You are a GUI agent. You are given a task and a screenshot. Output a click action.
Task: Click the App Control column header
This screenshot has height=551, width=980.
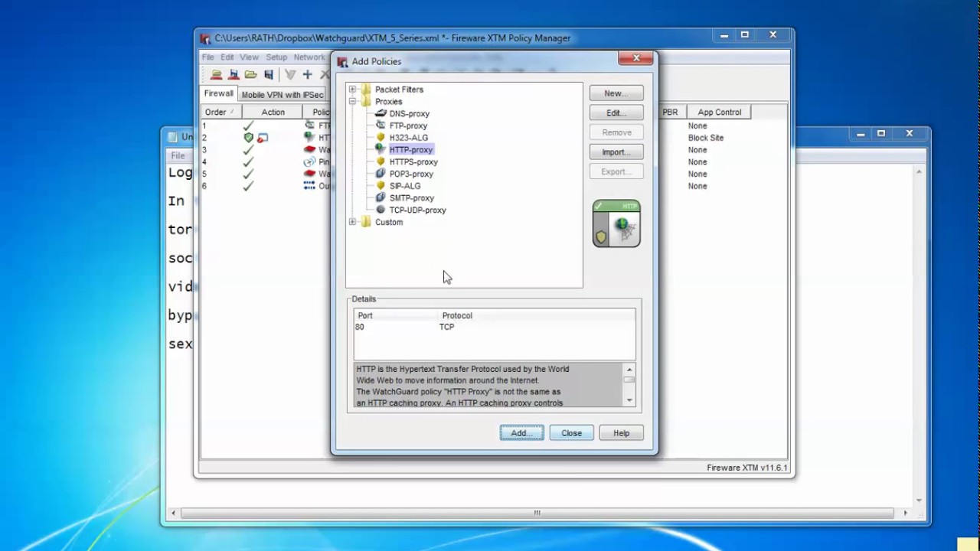720,112
